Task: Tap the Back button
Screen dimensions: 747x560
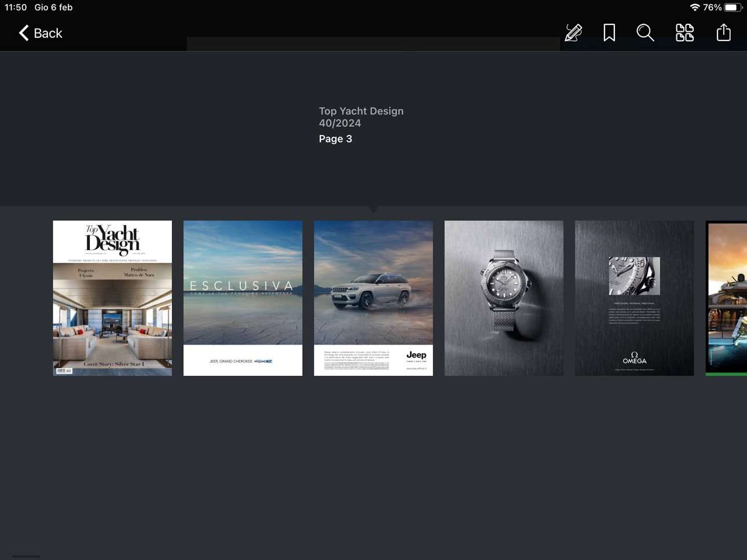Action: coord(40,33)
